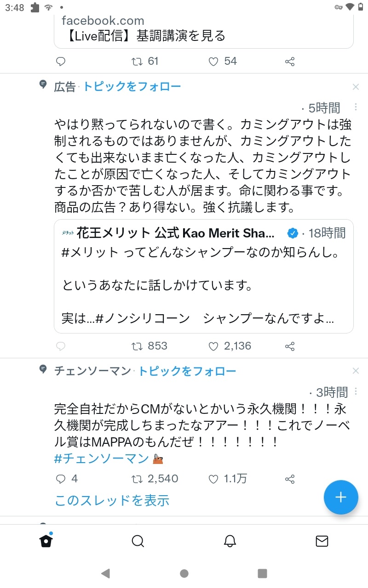368x588 pixels.
Task: Share the tweet quoting 花王メリット
Action: pyautogui.click(x=290, y=346)
